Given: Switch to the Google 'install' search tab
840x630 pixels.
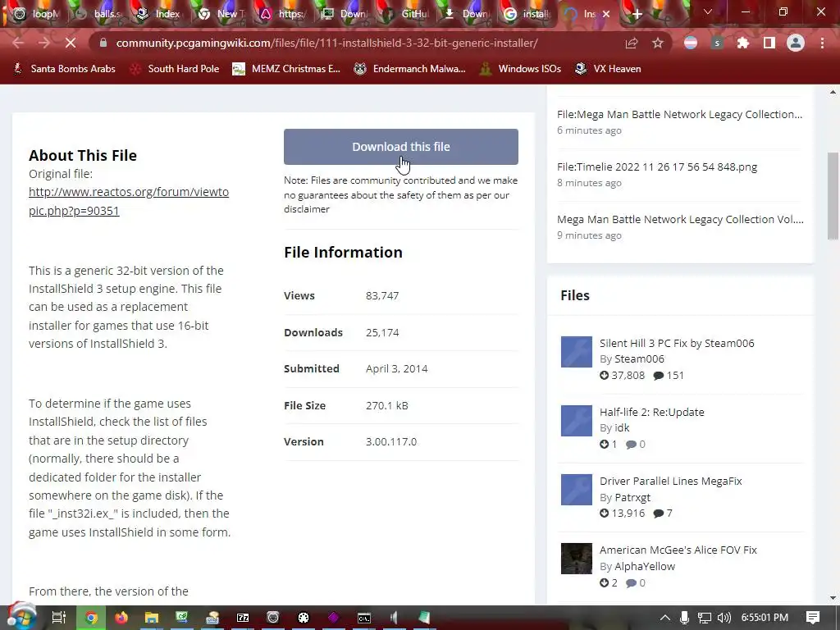Looking at the screenshot, I should click(x=528, y=14).
